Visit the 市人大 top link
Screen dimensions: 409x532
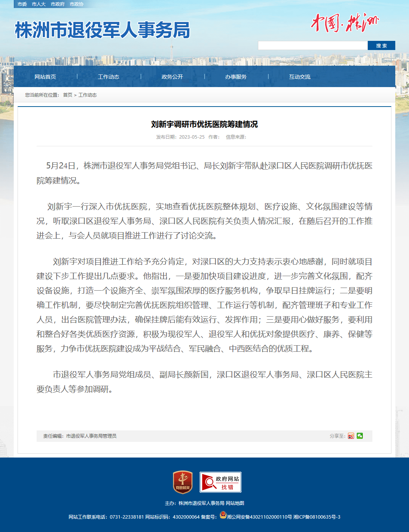[39, 4]
